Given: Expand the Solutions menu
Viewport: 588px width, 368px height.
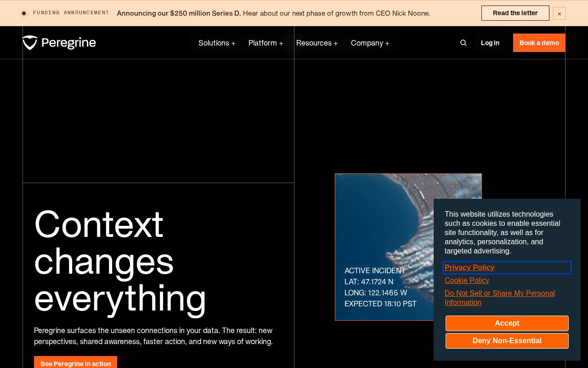Looking at the screenshot, I should 217,43.
